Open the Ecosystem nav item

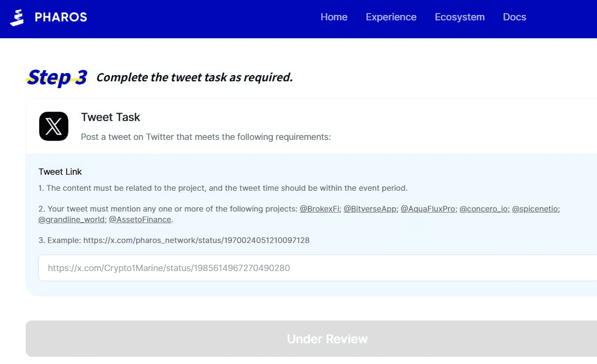[459, 17]
